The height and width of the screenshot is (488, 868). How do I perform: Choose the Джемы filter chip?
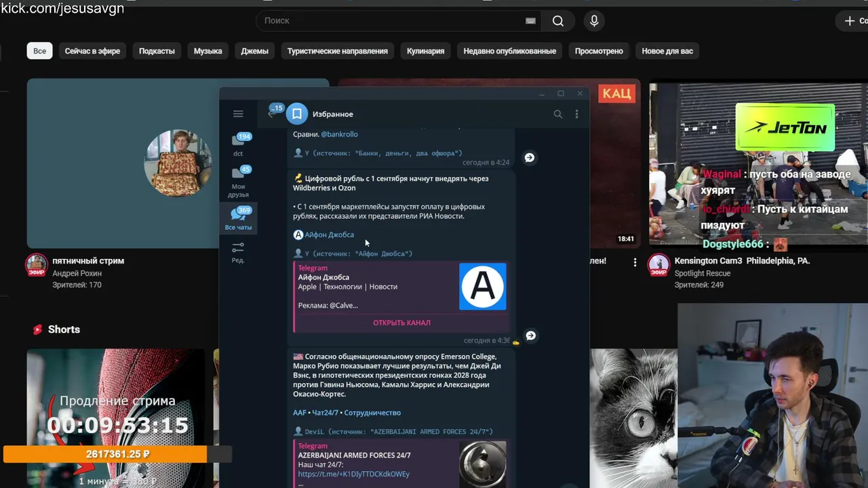point(254,51)
